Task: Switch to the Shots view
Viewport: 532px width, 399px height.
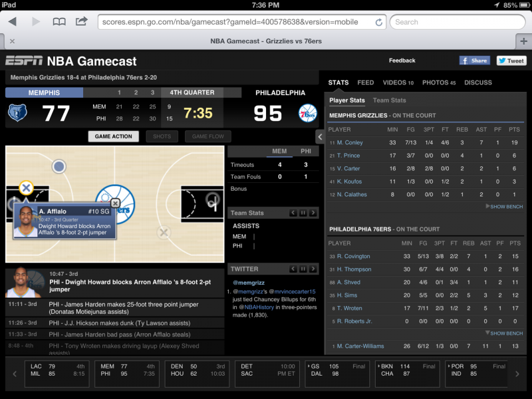Action: [x=162, y=136]
